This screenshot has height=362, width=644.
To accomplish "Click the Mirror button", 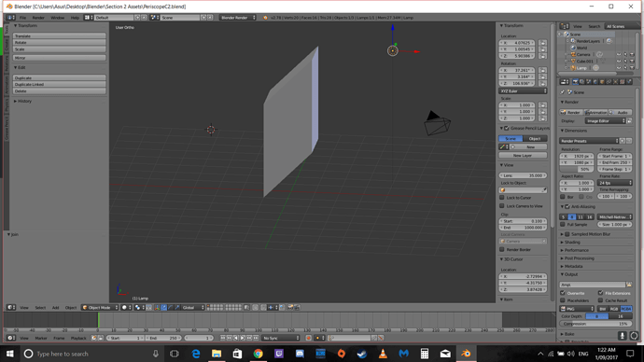I will click(59, 58).
